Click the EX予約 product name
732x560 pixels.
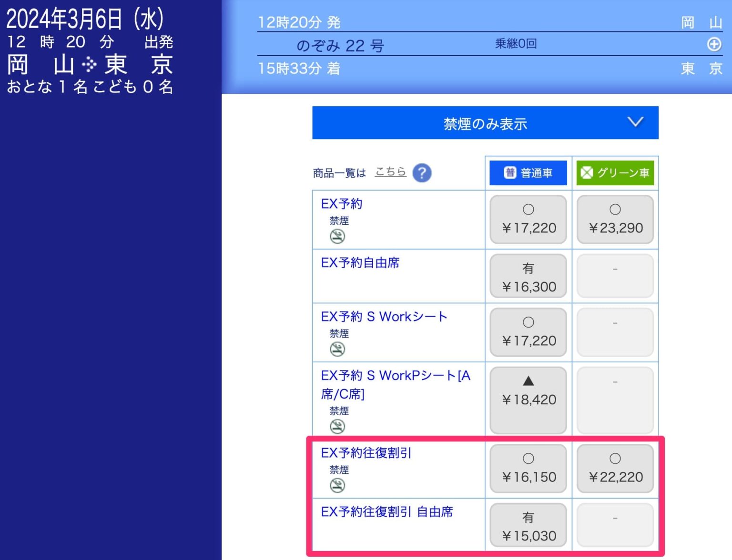pyautogui.click(x=342, y=204)
